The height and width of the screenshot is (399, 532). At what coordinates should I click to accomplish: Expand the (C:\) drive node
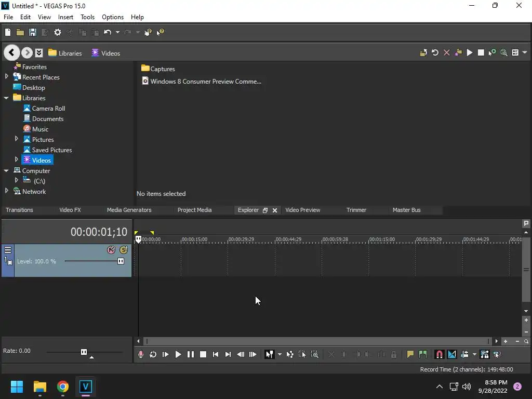(16, 180)
